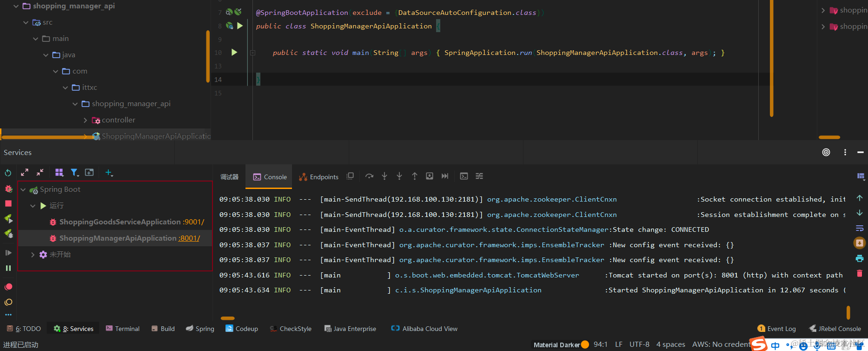
Task: Open the Event Log panel
Action: (776, 329)
